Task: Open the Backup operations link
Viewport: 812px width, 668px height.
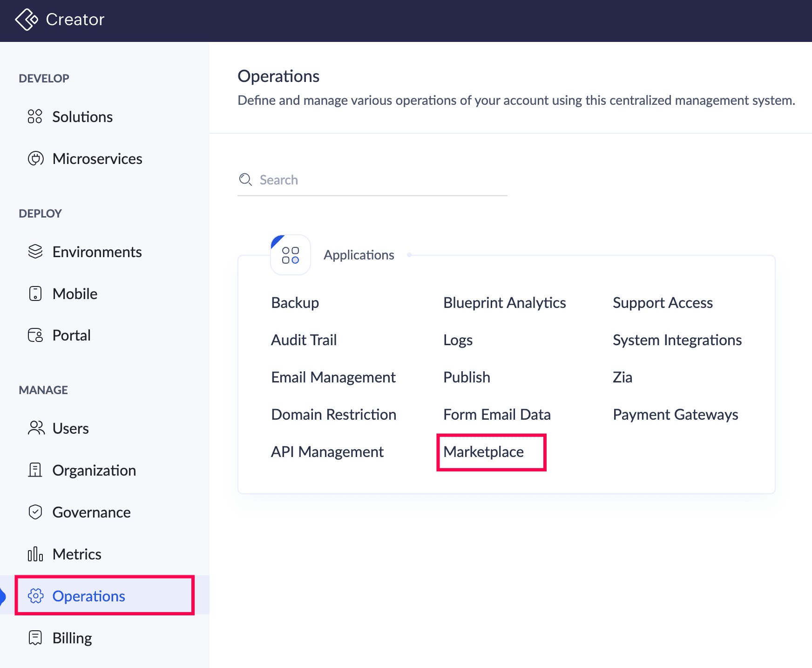Action: pyautogui.click(x=295, y=303)
